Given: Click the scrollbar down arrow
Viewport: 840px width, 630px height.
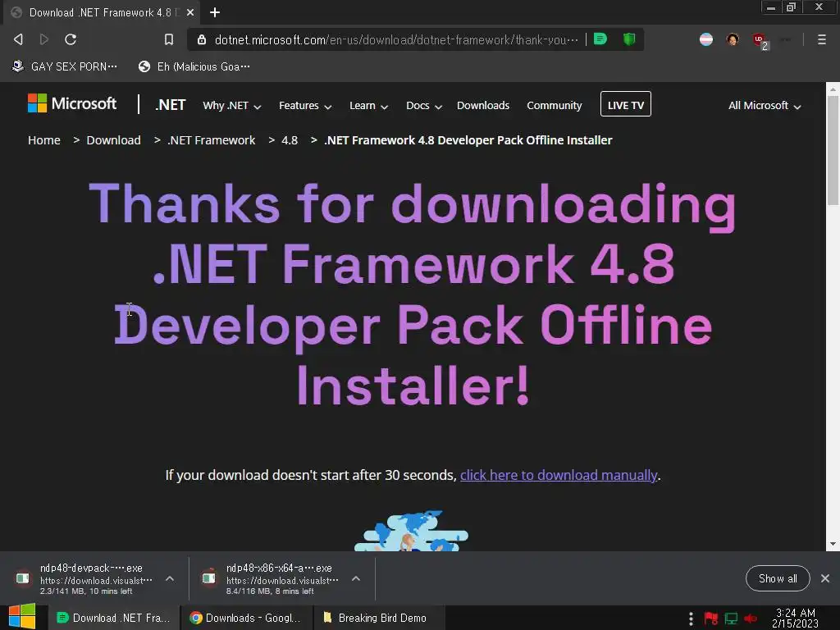Looking at the screenshot, I should point(833,544).
